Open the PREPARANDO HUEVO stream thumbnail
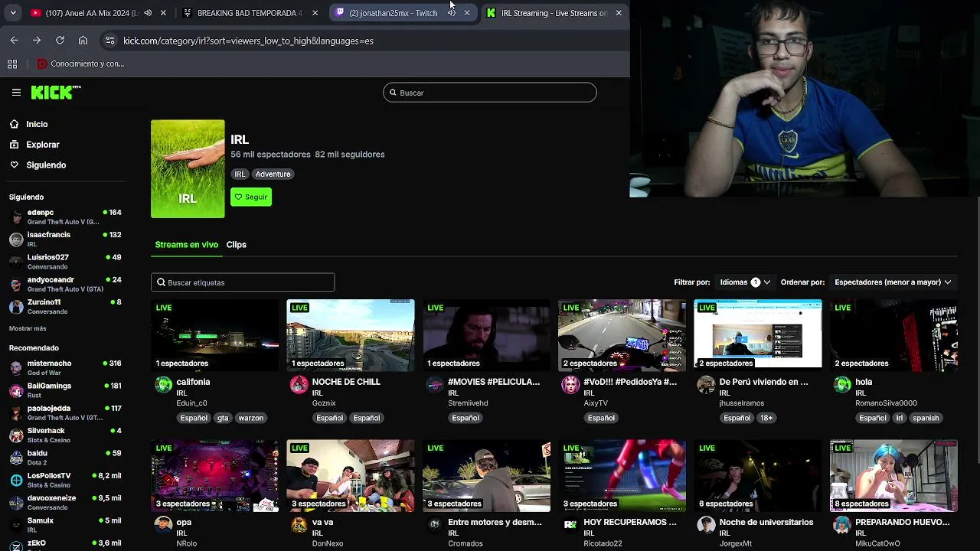 point(893,475)
